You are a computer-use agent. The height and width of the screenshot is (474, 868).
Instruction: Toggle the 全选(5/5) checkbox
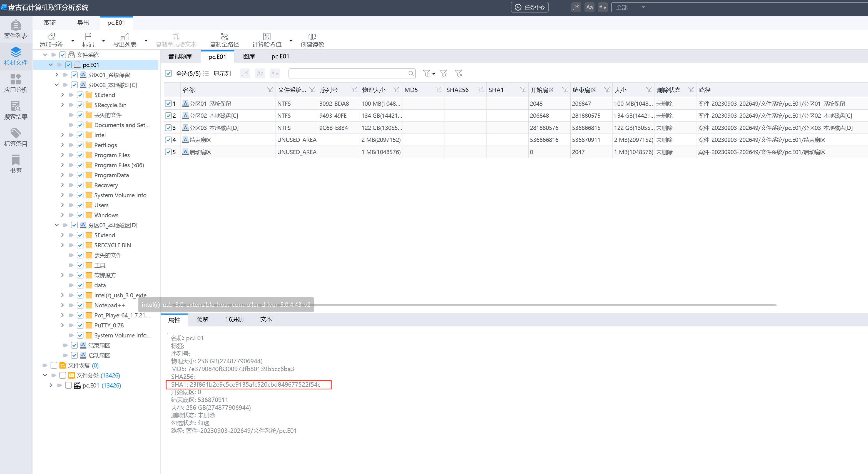pyautogui.click(x=168, y=73)
